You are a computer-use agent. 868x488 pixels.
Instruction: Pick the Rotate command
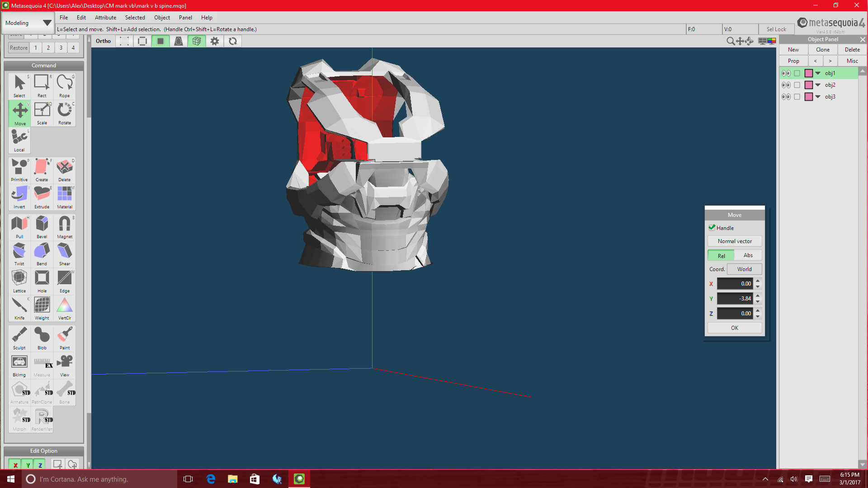pos(65,113)
